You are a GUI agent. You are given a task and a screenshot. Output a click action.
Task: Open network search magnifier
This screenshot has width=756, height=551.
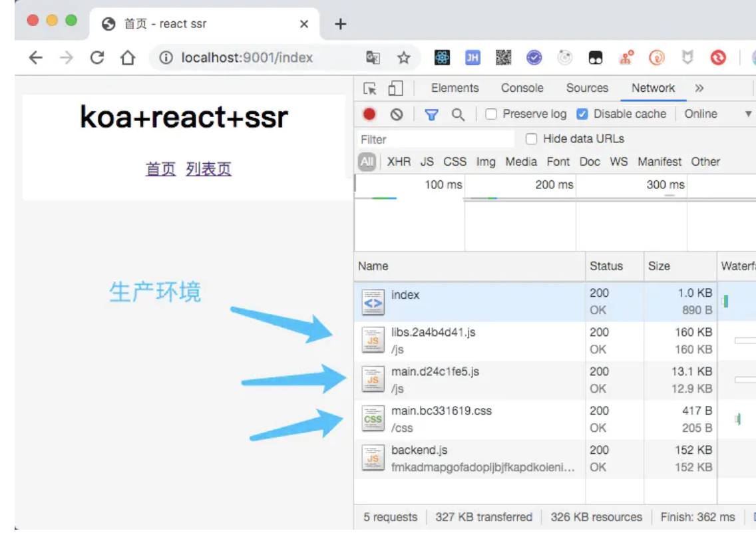[458, 114]
